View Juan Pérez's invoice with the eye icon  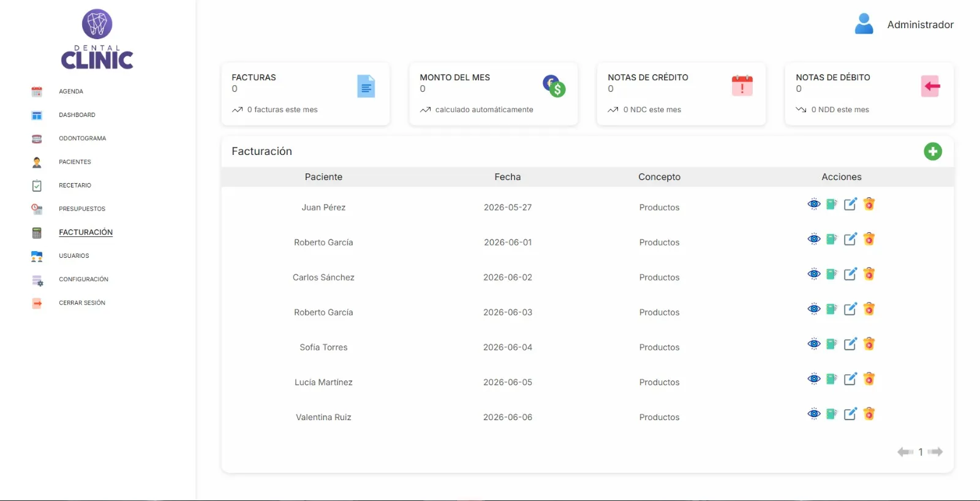click(813, 204)
